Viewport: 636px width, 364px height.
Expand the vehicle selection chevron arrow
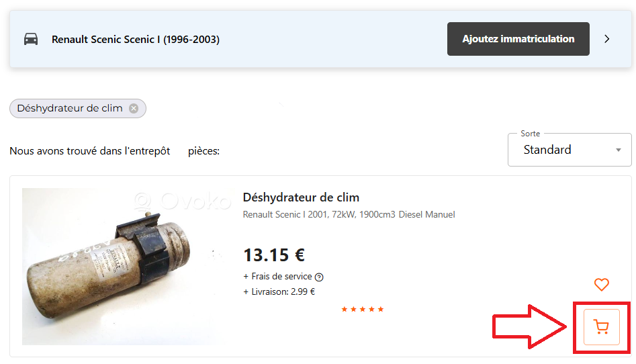[x=607, y=39]
